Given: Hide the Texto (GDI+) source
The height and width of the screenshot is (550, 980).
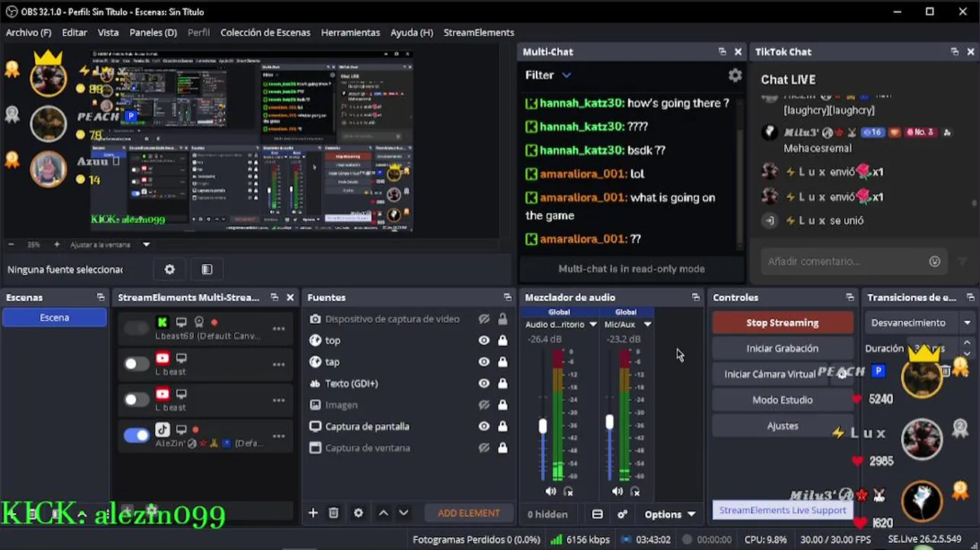Looking at the screenshot, I should pos(484,383).
